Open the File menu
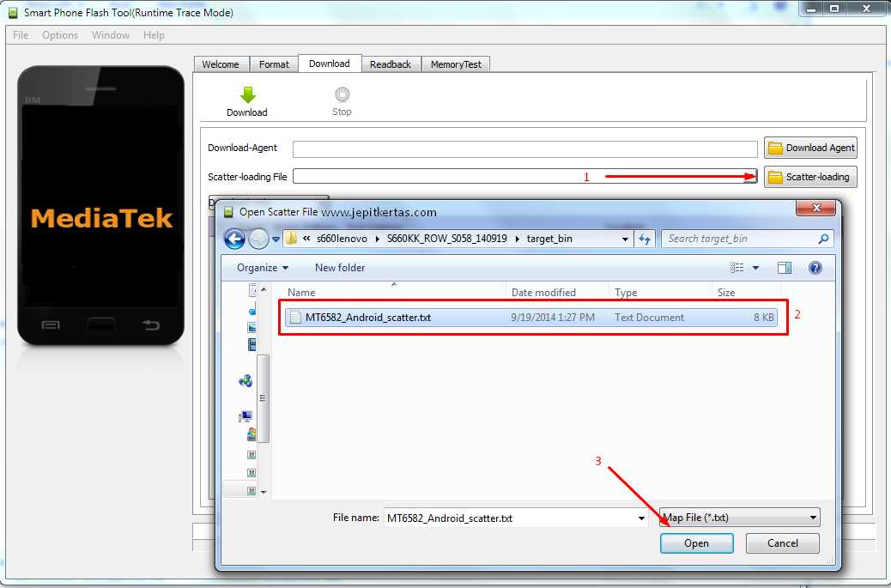Image resolution: width=891 pixels, height=588 pixels. point(21,35)
